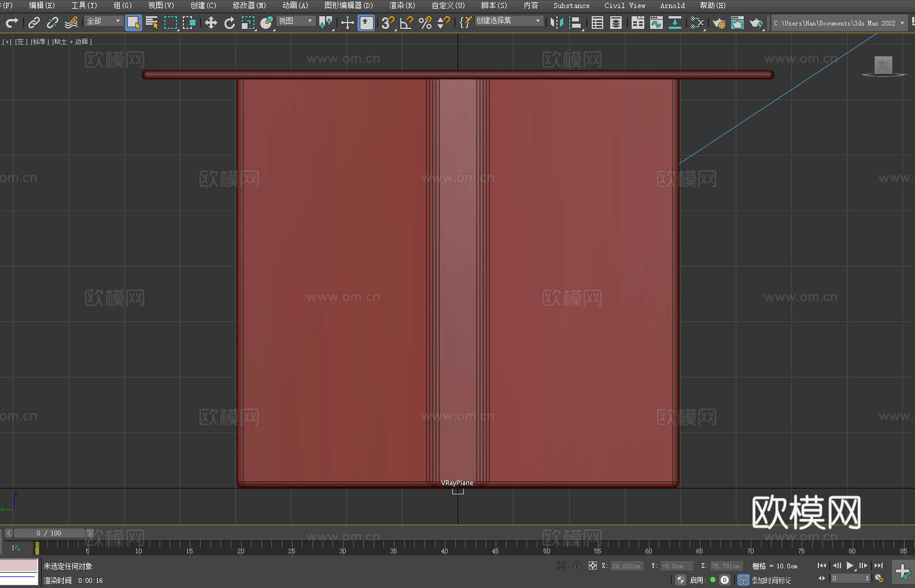Activate the Select Object tool
This screenshot has width=915, height=588.
(134, 23)
